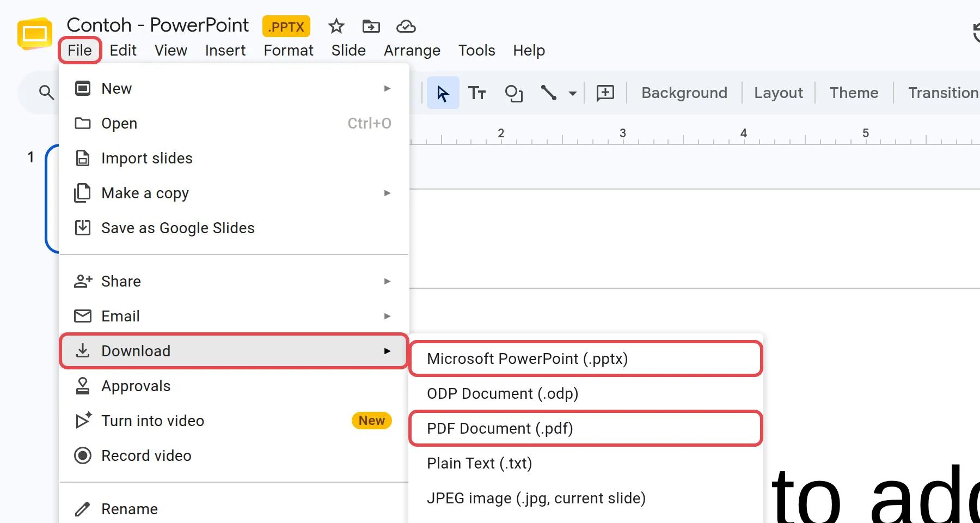Choose the Select arrow cursor tool
The image size is (980, 523).
pos(443,93)
